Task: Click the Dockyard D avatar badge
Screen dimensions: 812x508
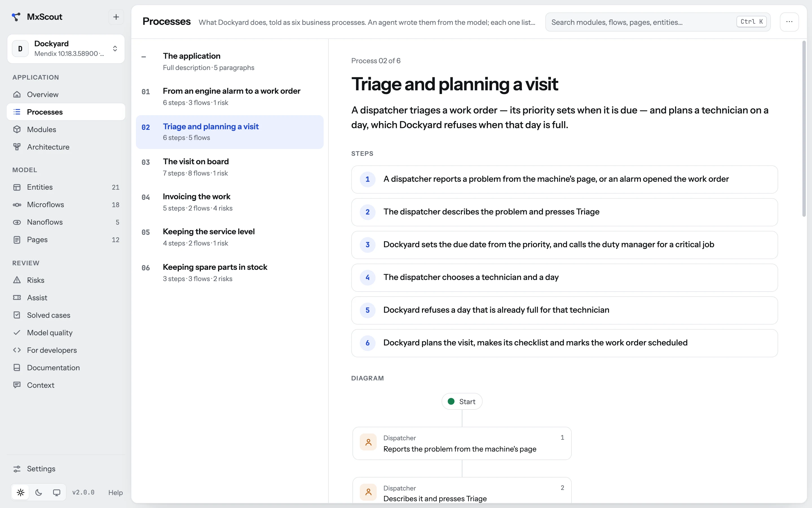Action: 21,49
